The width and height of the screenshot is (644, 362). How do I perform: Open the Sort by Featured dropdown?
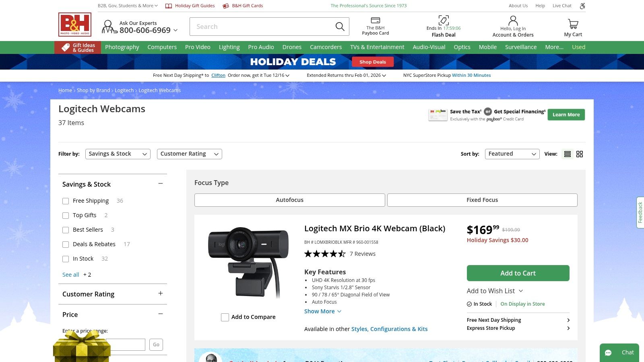tap(512, 154)
